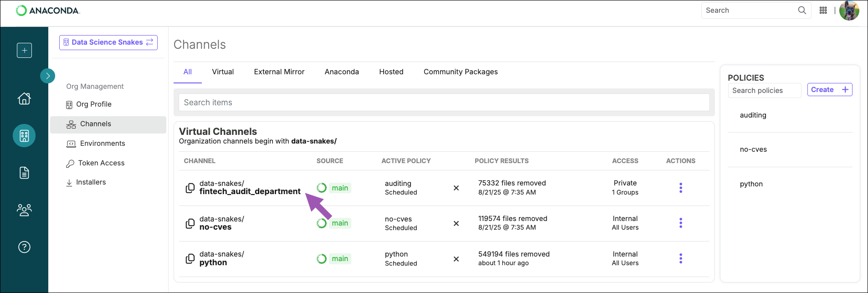
Task: Remove auditing policy with X icon
Action: (456, 188)
